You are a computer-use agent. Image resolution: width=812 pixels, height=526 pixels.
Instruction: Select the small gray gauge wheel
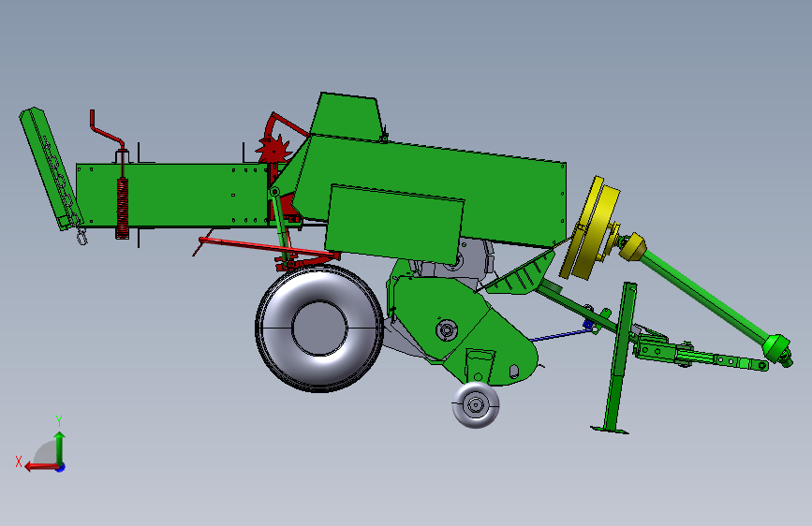476,405
